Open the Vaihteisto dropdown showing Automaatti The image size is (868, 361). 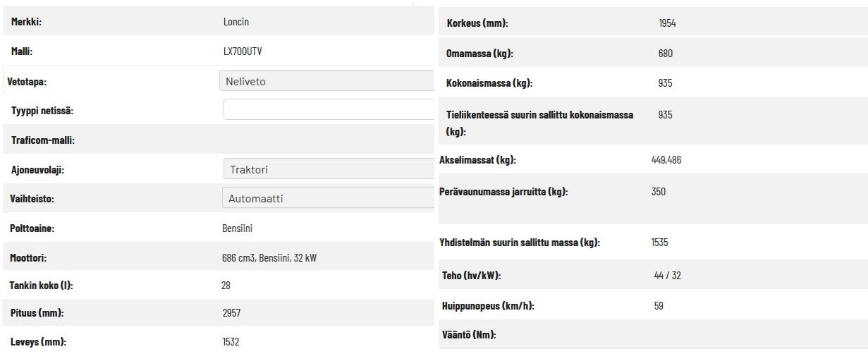[x=328, y=198]
